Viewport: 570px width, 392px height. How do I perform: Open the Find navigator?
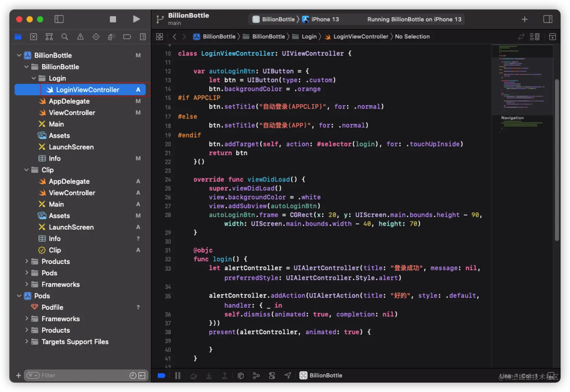click(65, 37)
